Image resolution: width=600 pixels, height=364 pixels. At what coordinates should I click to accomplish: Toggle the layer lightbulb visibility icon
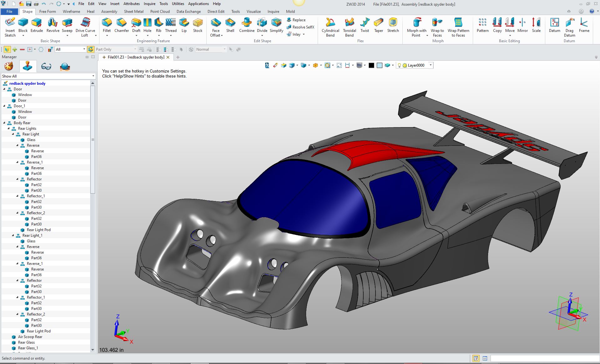coord(399,65)
